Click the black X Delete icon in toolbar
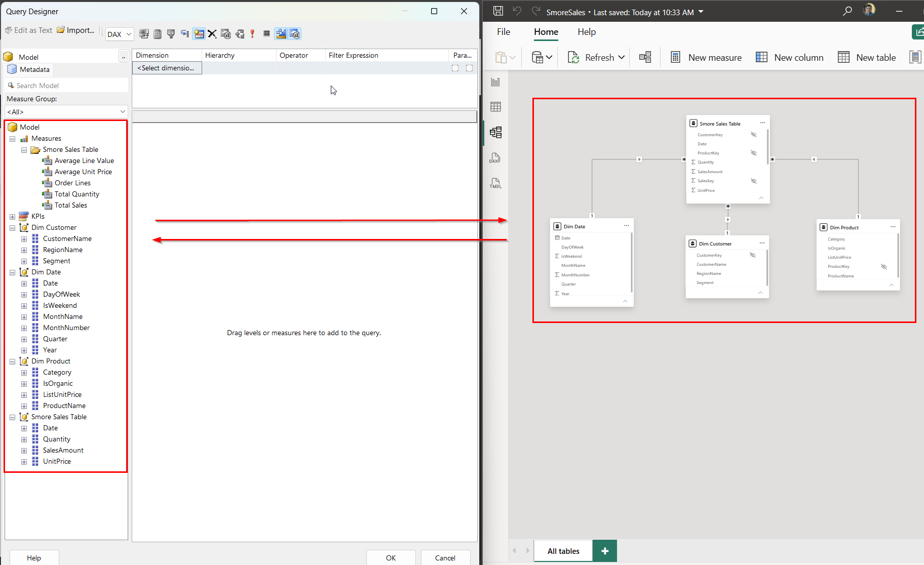The image size is (924, 565). 212,34
